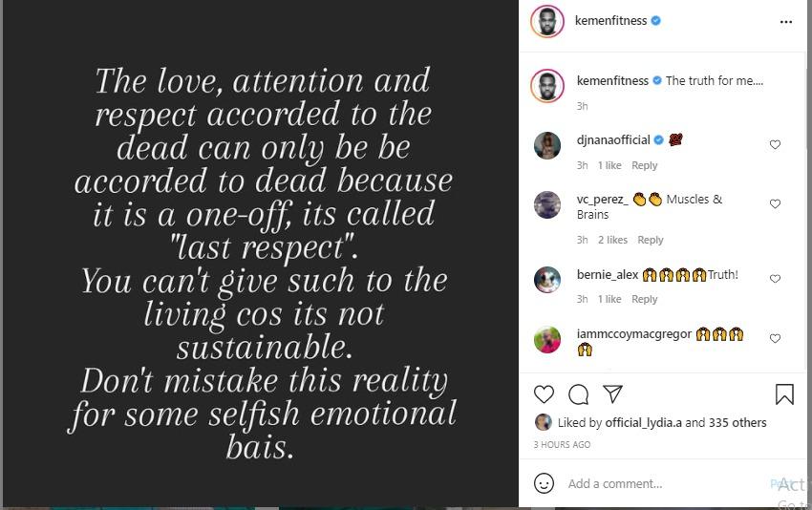Like iammccoymacgregor's comment
Image resolution: width=812 pixels, height=510 pixels.
(x=775, y=339)
